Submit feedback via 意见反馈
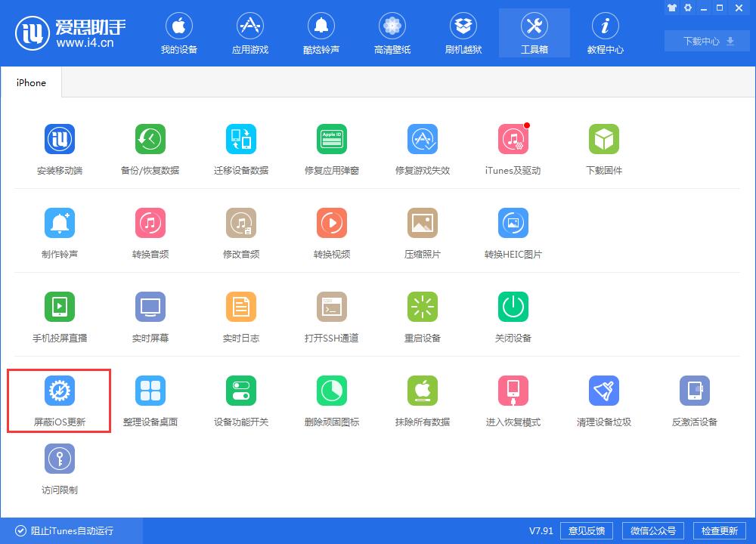The image size is (756, 544). click(x=586, y=530)
